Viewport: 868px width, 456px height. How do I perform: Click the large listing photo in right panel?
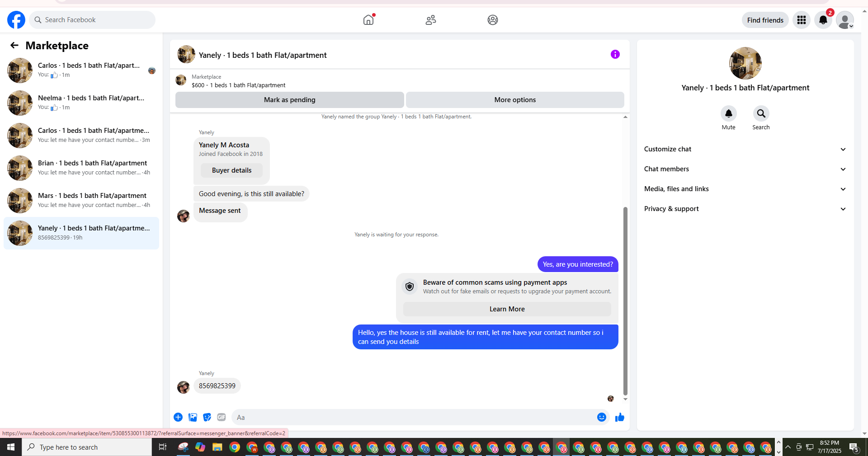tap(745, 63)
